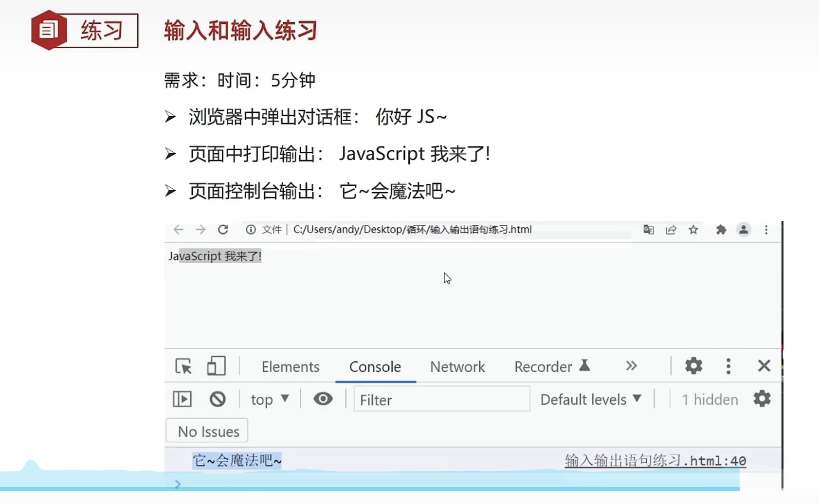This screenshot has width=819, height=504.
Task: Toggle the device emulation toolbar
Action: 216,366
